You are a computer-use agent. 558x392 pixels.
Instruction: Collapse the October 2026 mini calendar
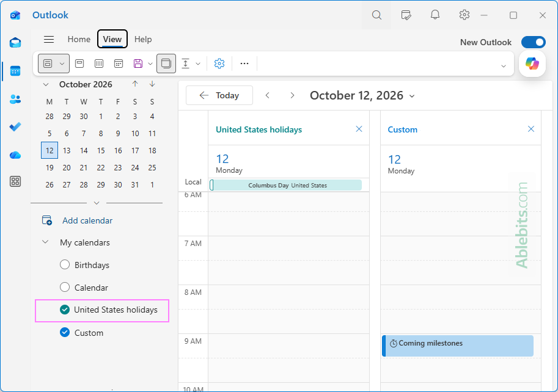coord(46,84)
